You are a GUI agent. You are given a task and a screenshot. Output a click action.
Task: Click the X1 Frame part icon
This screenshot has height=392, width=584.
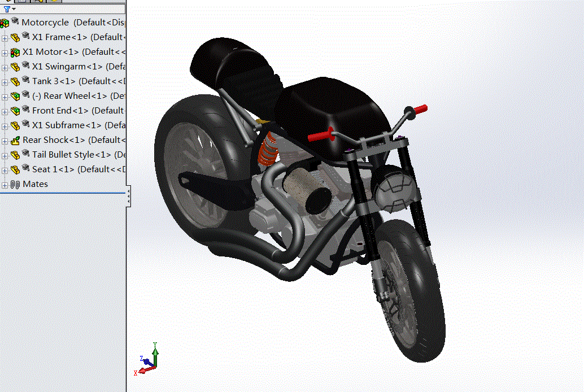pyautogui.click(x=15, y=38)
